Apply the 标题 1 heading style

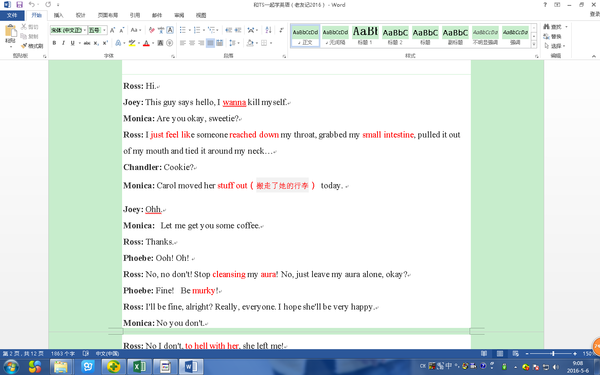pyautogui.click(x=365, y=36)
